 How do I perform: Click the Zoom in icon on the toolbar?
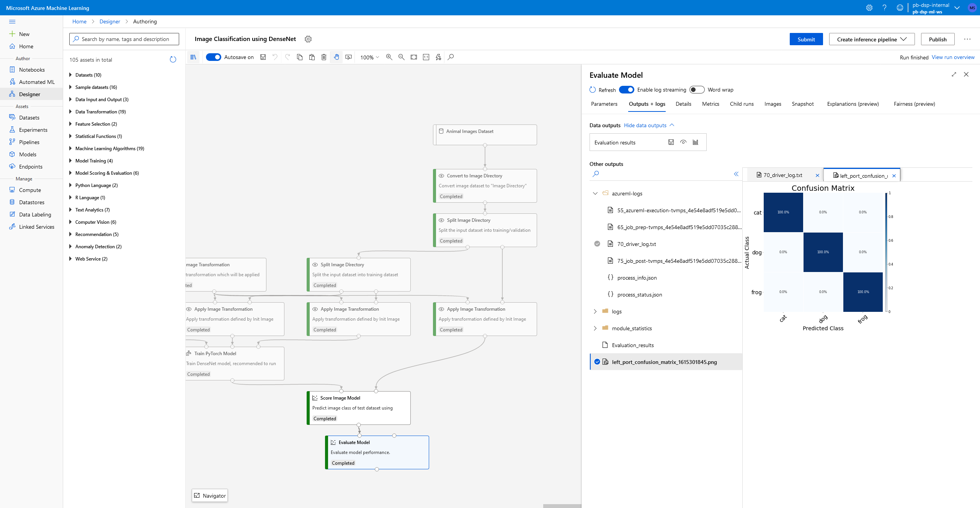389,57
